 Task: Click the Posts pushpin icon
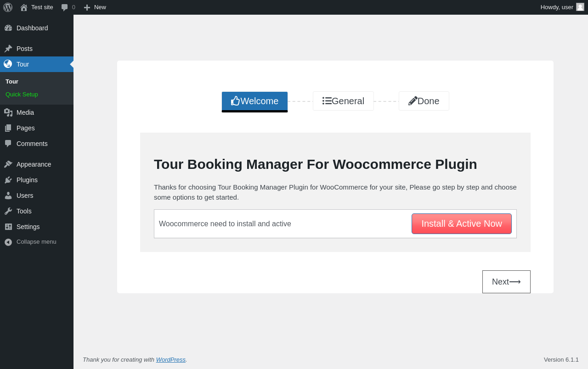8,49
